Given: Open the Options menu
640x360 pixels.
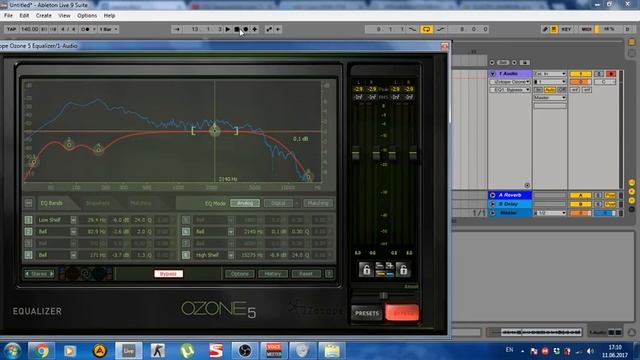Looking at the screenshot, I should [x=87, y=16].
